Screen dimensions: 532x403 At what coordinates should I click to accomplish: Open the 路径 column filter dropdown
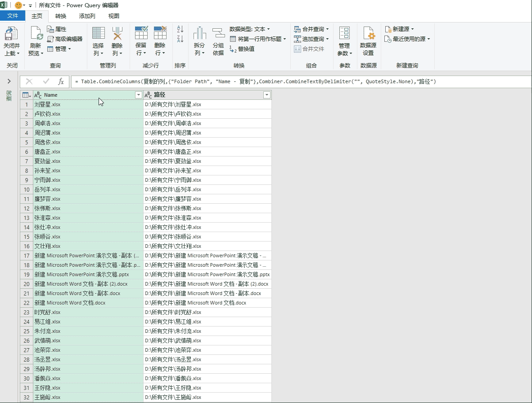tap(267, 95)
